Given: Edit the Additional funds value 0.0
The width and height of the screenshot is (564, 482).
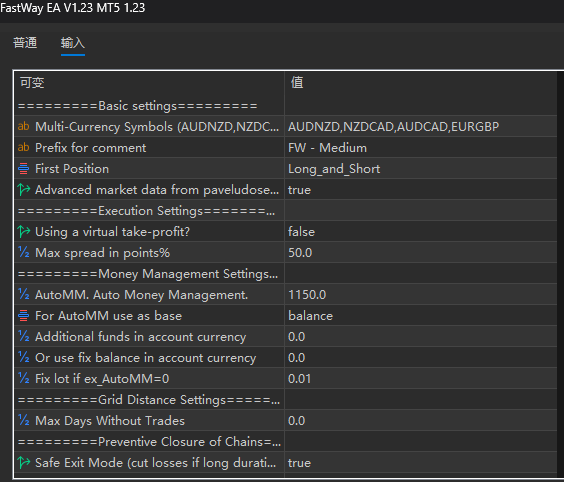Looking at the screenshot, I should (x=421, y=337).
